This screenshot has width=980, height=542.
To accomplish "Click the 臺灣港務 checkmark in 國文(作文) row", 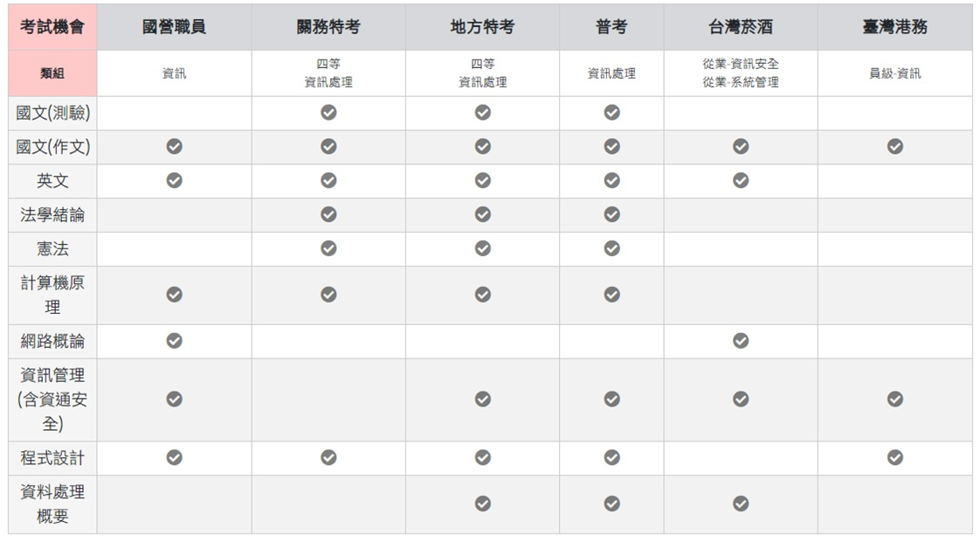I will [x=894, y=147].
